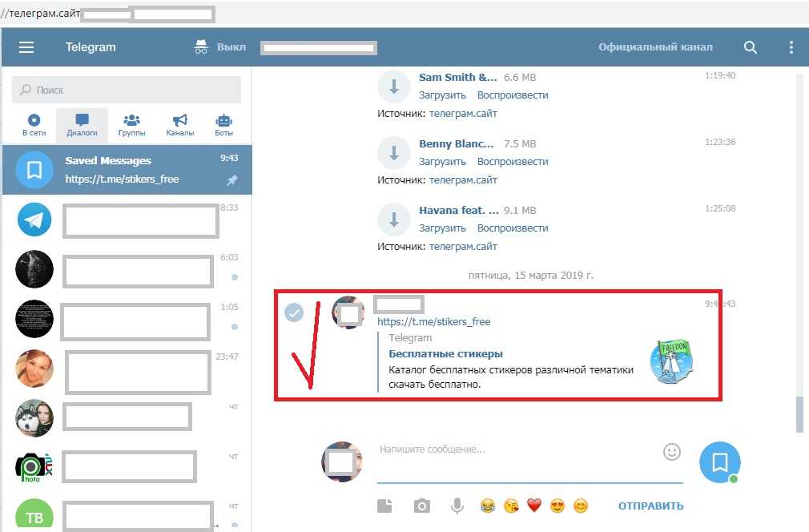Click the ОТПРАВИТЬ send button
The height and width of the screenshot is (532, 809).
(x=650, y=506)
